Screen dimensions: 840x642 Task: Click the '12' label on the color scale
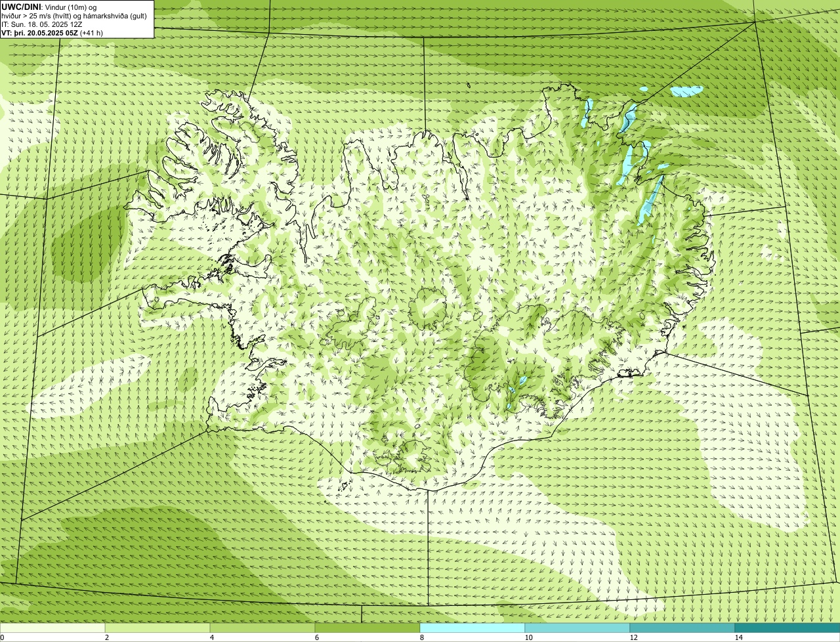point(633,637)
